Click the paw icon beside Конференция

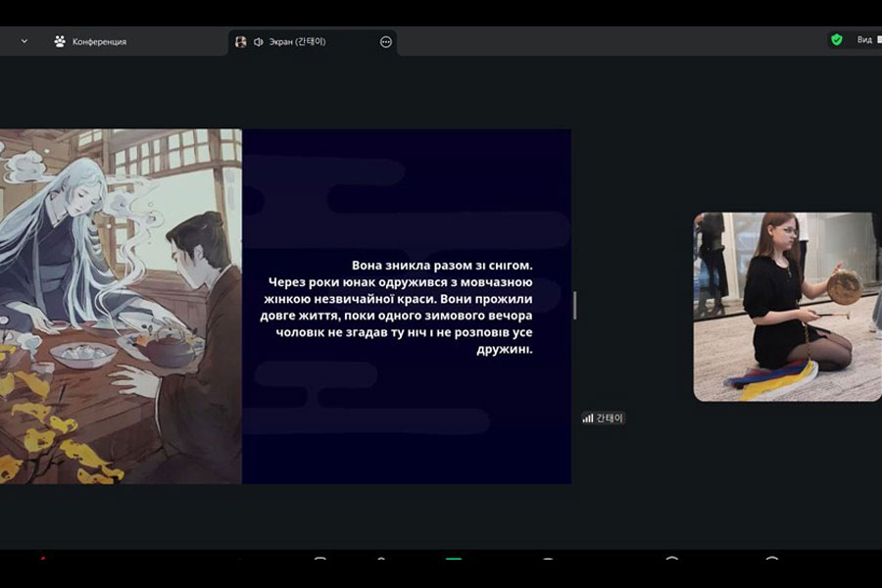[60, 41]
